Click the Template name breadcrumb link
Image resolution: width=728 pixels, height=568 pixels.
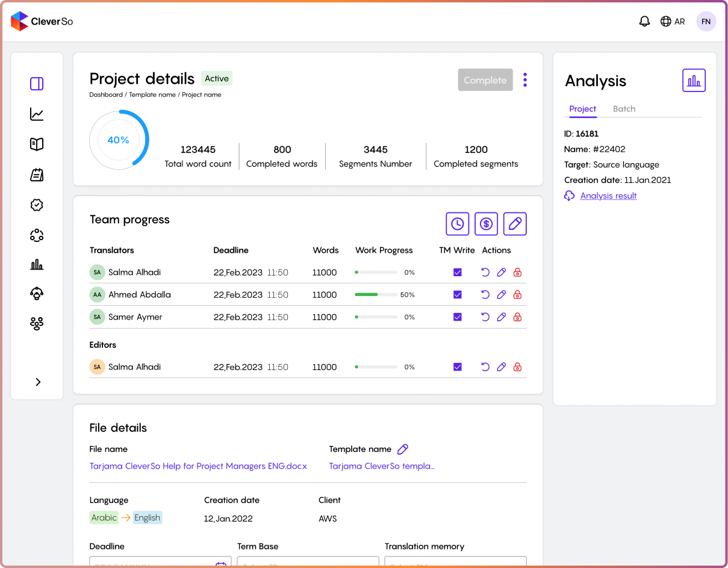pos(152,94)
